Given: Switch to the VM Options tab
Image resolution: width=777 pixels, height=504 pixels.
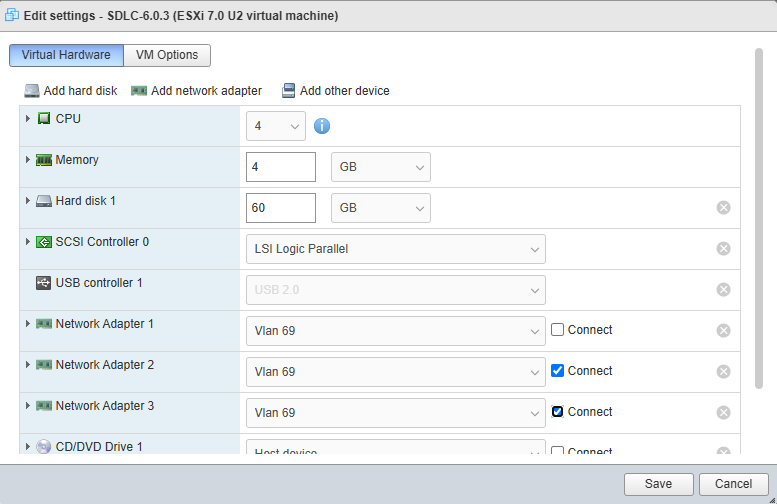Looking at the screenshot, I should click(x=167, y=56).
